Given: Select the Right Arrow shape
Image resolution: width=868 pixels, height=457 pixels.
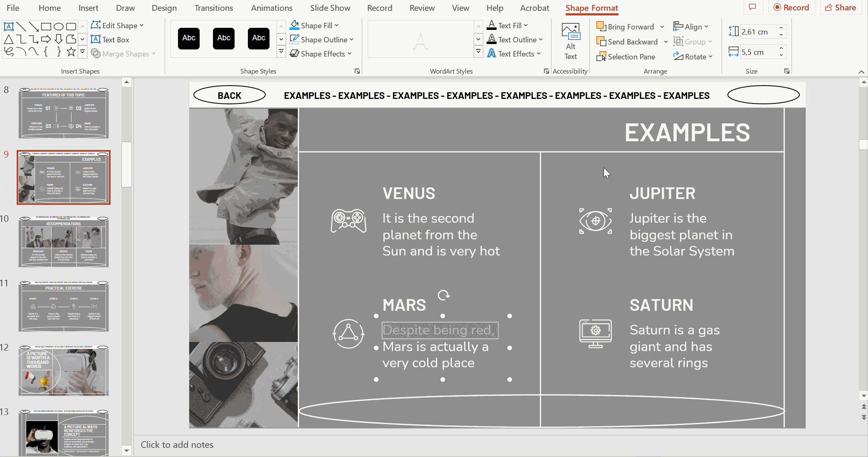Looking at the screenshot, I should (46, 39).
